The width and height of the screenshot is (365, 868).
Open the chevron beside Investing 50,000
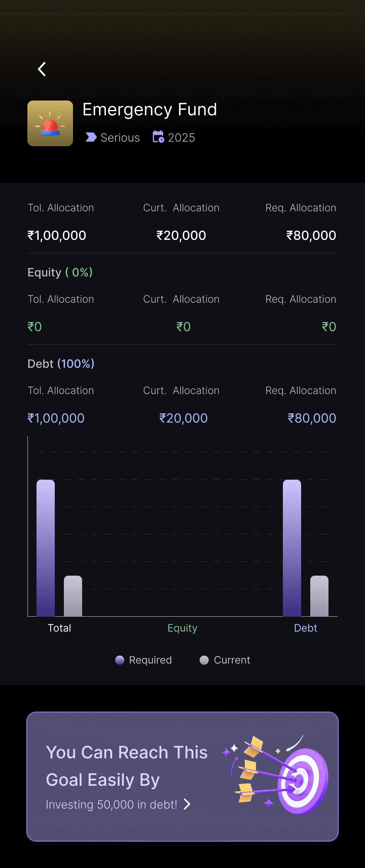187,804
